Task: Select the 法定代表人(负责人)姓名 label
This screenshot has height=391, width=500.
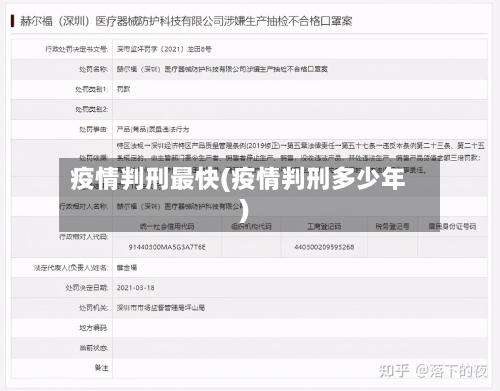Action: click(71, 268)
